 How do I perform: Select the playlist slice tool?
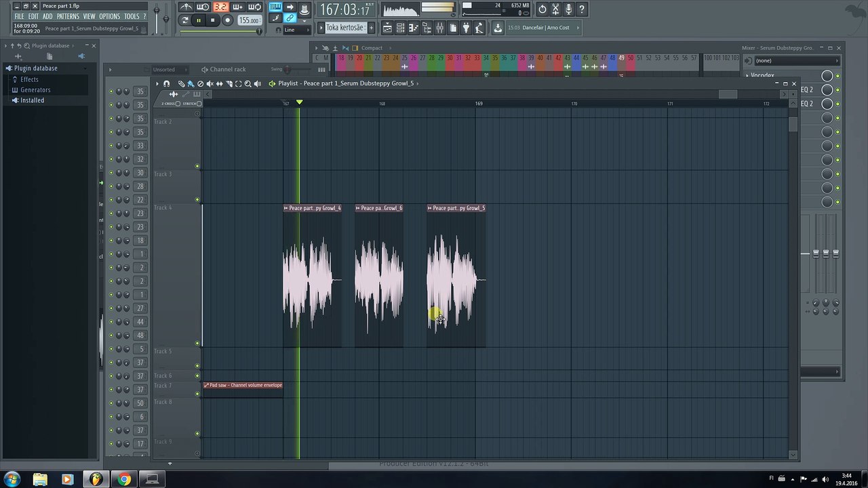pos(229,83)
